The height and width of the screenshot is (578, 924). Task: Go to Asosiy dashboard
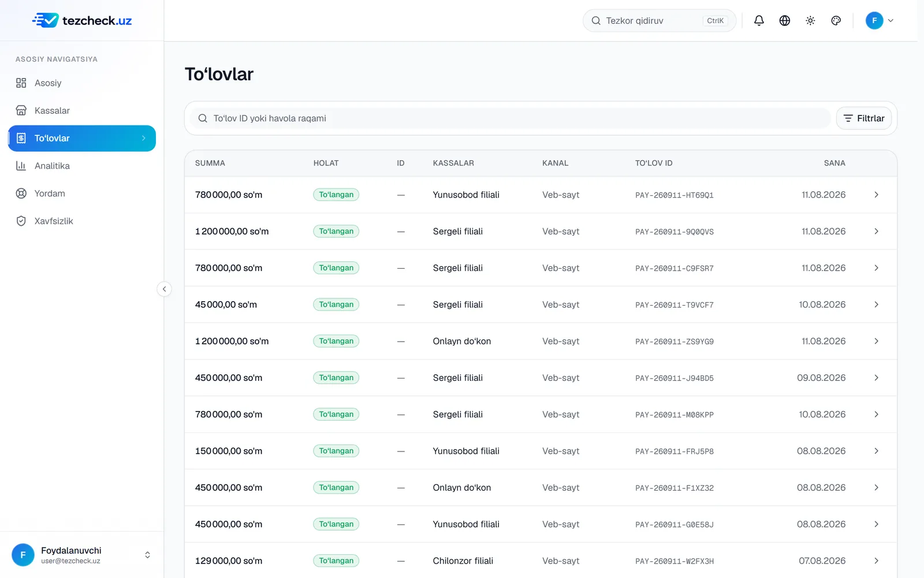click(x=82, y=83)
